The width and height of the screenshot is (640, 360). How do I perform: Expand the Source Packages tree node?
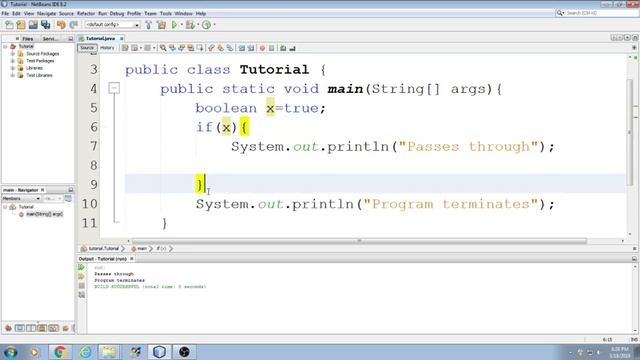(x=13, y=54)
